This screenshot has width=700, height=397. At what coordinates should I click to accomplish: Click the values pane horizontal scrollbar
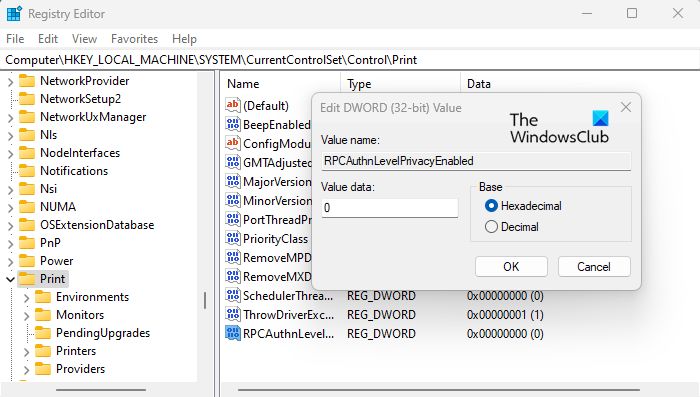click(x=438, y=390)
